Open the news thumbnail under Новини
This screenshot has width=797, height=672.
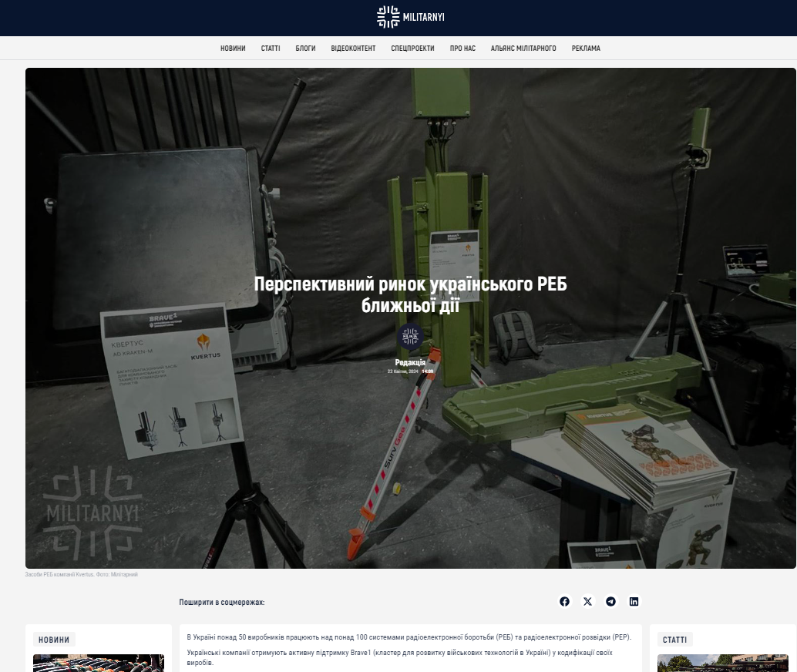(99, 664)
